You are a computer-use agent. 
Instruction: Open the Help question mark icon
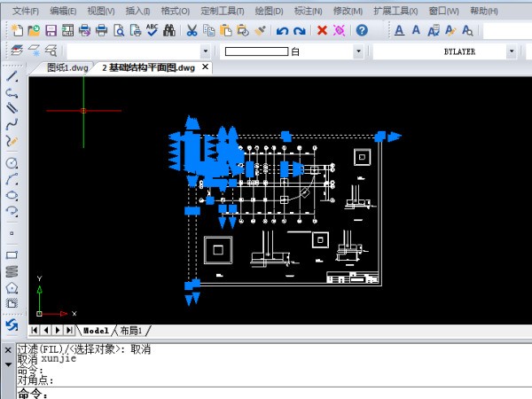point(362,30)
